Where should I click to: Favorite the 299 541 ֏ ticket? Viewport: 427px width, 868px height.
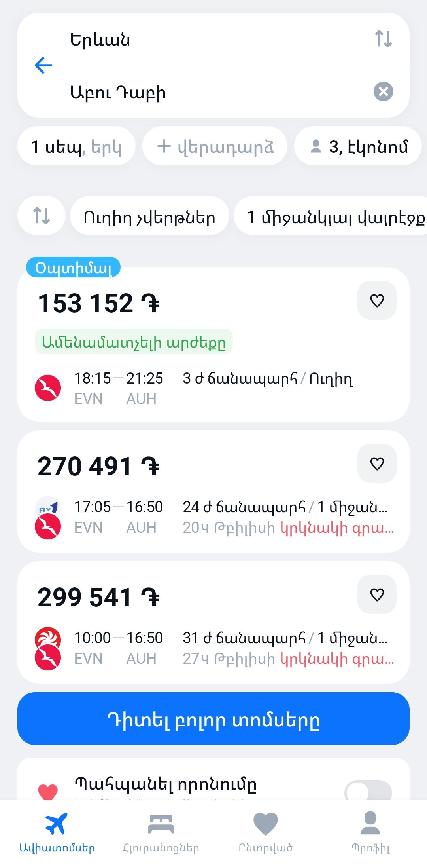(377, 594)
